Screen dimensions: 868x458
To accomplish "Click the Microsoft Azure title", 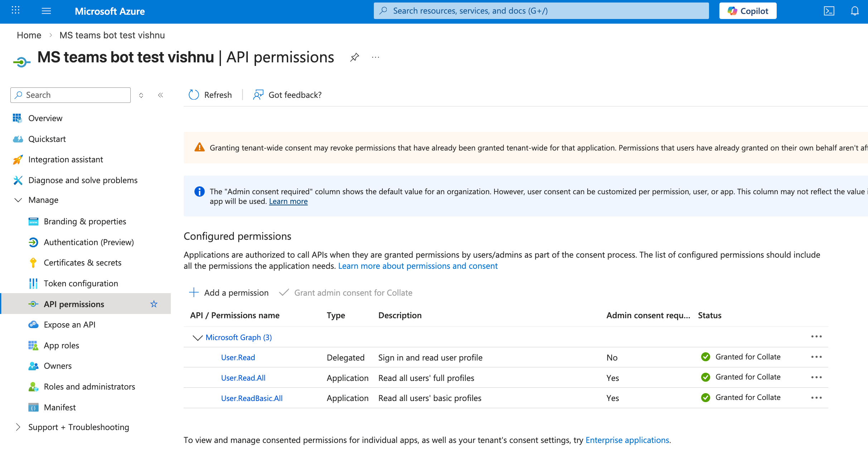I will pyautogui.click(x=110, y=11).
